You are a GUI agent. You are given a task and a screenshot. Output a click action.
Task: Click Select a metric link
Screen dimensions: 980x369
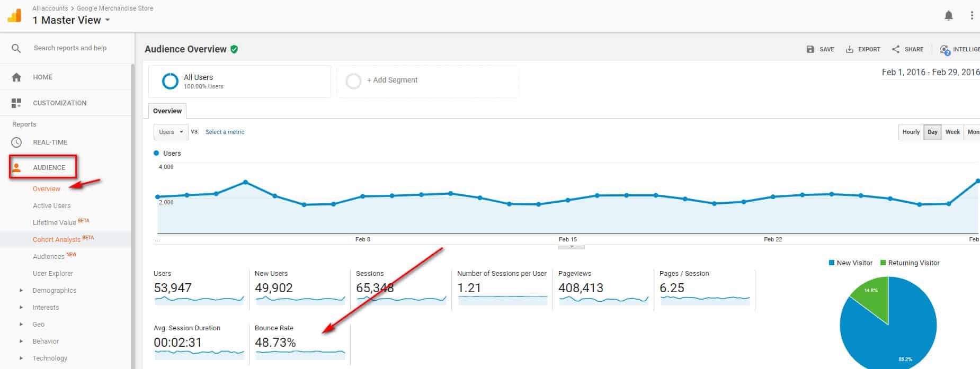pyautogui.click(x=225, y=132)
